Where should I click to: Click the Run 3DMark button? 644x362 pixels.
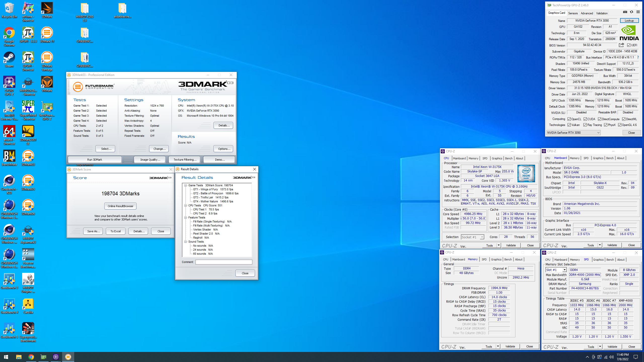(x=95, y=160)
